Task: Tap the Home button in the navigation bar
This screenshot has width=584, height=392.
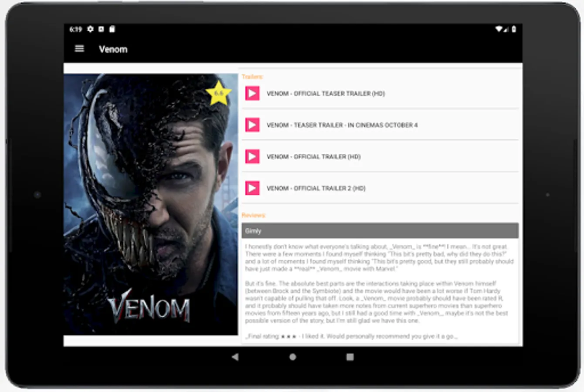Action: [292, 357]
